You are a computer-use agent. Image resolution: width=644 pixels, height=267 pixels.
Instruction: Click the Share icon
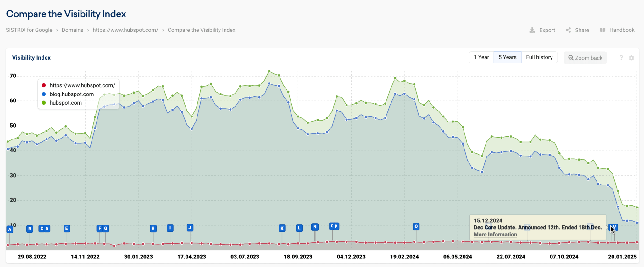[x=569, y=30]
